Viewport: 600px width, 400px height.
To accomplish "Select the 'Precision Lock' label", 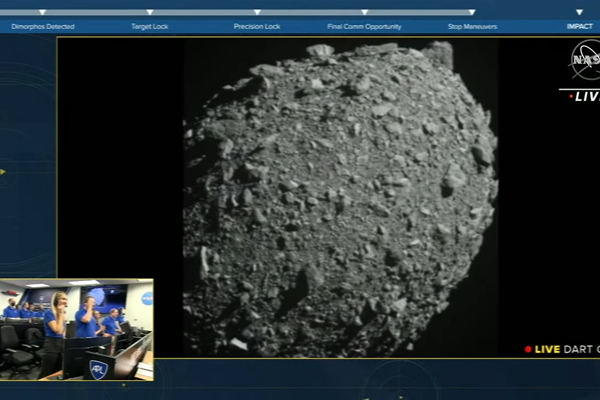I will coord(257,26).
